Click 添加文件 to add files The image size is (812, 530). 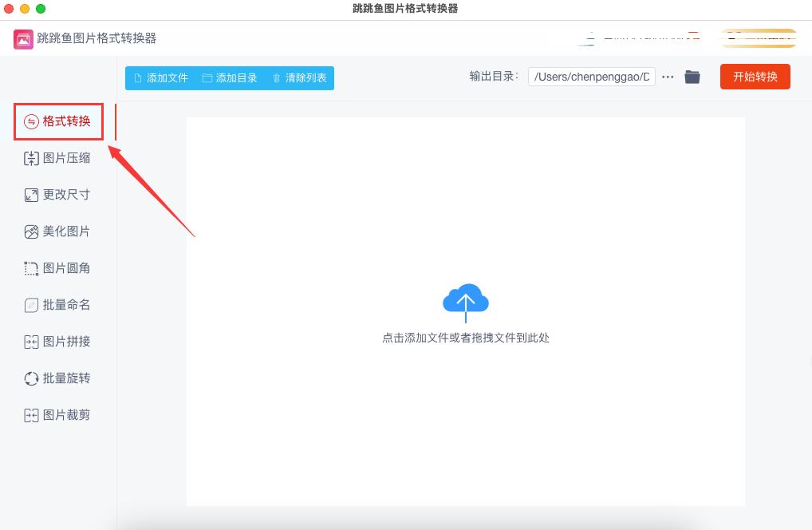pos(162,78)
